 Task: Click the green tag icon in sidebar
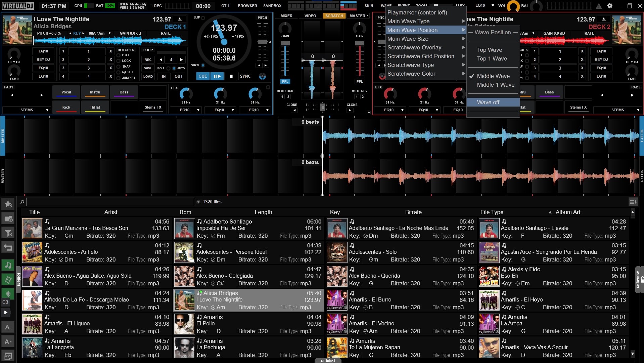[8, 280]
